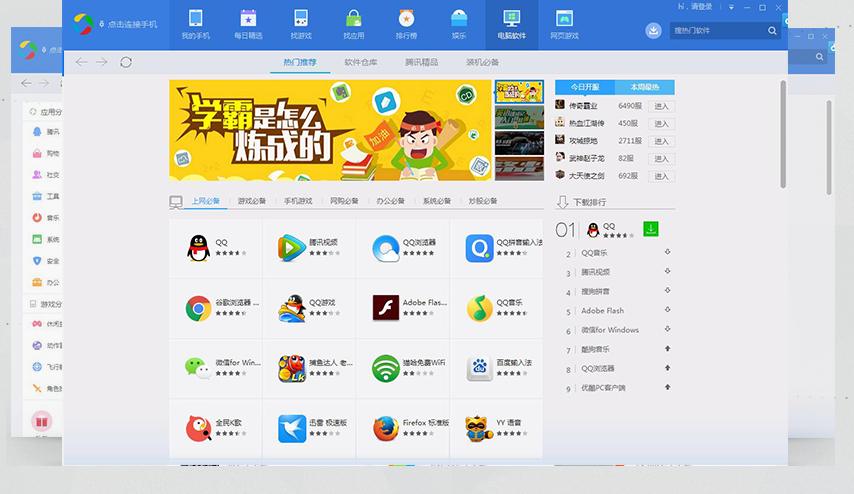Click the search magnifier icon
This screenshot has height=494, width=854.
[772, 31]
